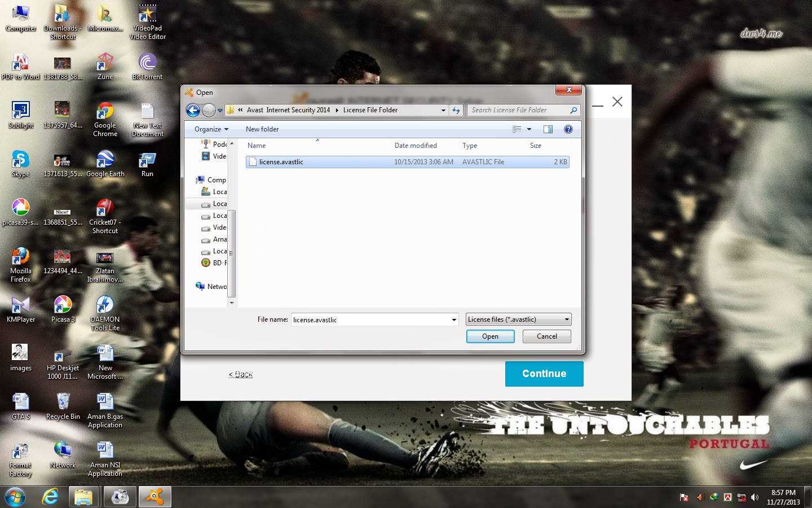This screenshot has width=812, height=508.
Task: Select the Cricket07 Shortcut icon
Action: [x=105, y=216]
